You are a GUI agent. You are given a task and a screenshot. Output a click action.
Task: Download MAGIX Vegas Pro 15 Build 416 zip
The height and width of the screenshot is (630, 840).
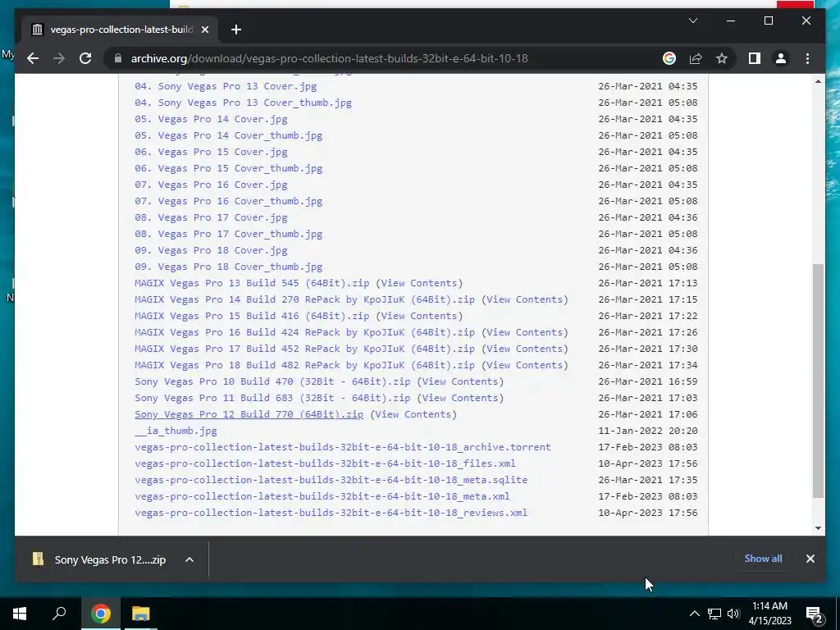252,316
